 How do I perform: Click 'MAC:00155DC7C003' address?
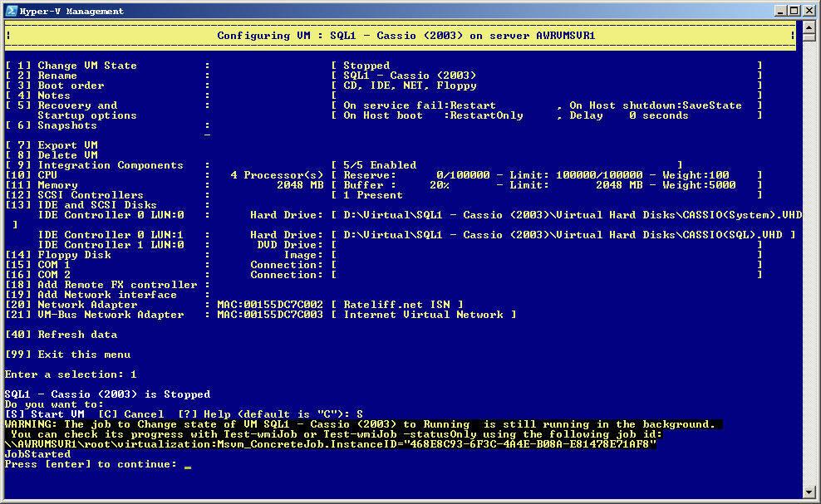[270, 314]
